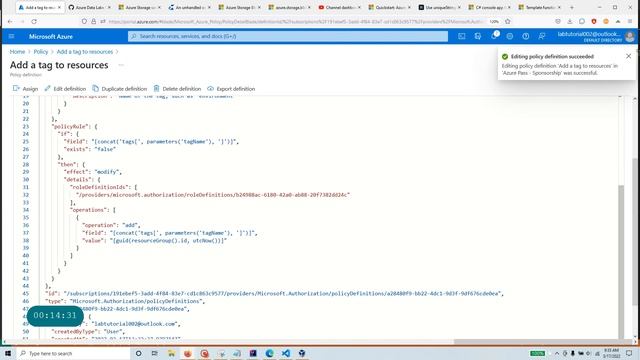Bookmark this page with the star

[x=508, y=21]
